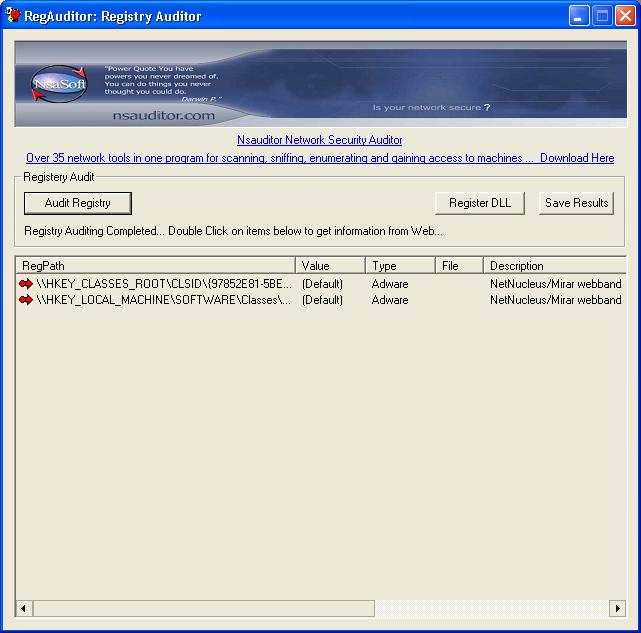Click the Download Here link

point(577,158)
